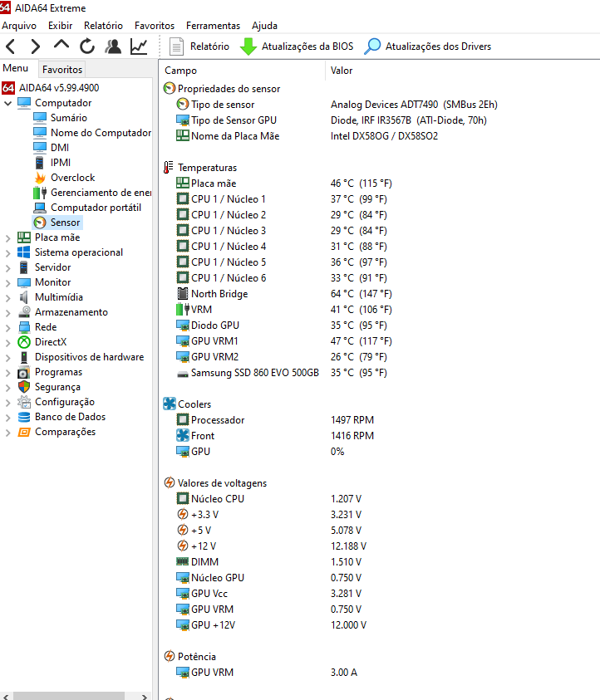Go back with the left arrow toolbar icon
The image size is (600, 700).
click(11, 47)
